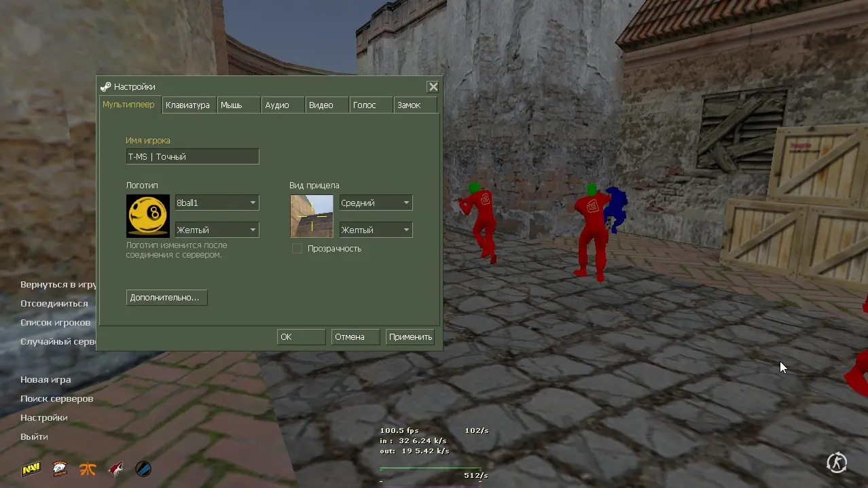Click the Применить button
The height and width of the screenshot is (488, 868).
410,337
